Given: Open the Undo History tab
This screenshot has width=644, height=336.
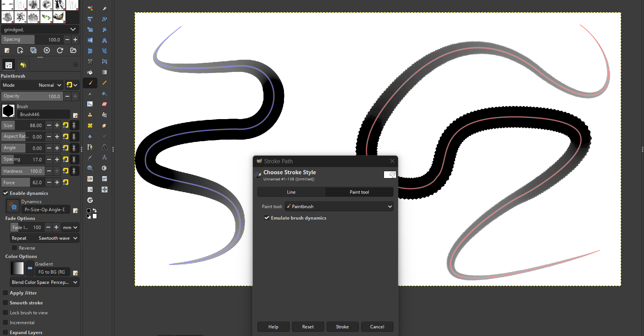Looking at the screenshot, I should pyautogui.click(x=23, y=65).
